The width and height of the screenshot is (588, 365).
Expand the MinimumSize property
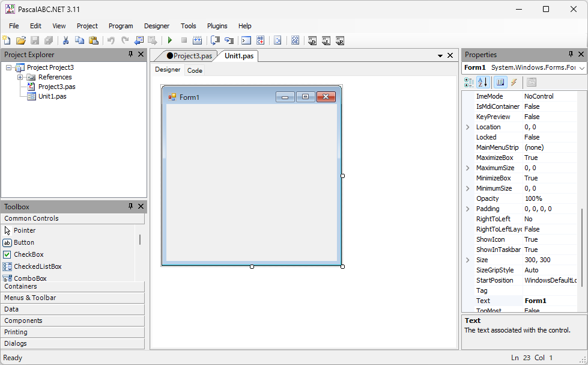coord(468,188)
